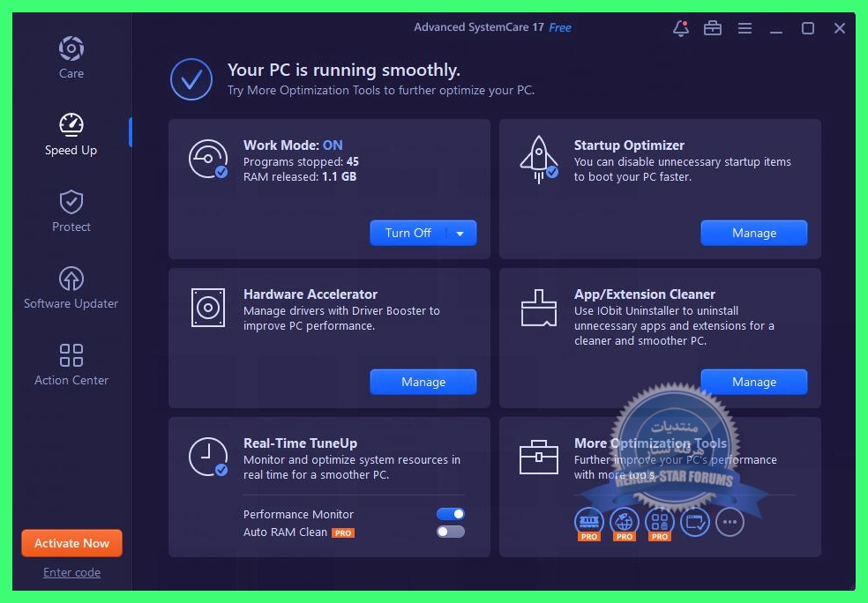This screenshot has height=603, width=868.
Task: Click the Work Mode: ON heading
Action: [x=293, y=145]
